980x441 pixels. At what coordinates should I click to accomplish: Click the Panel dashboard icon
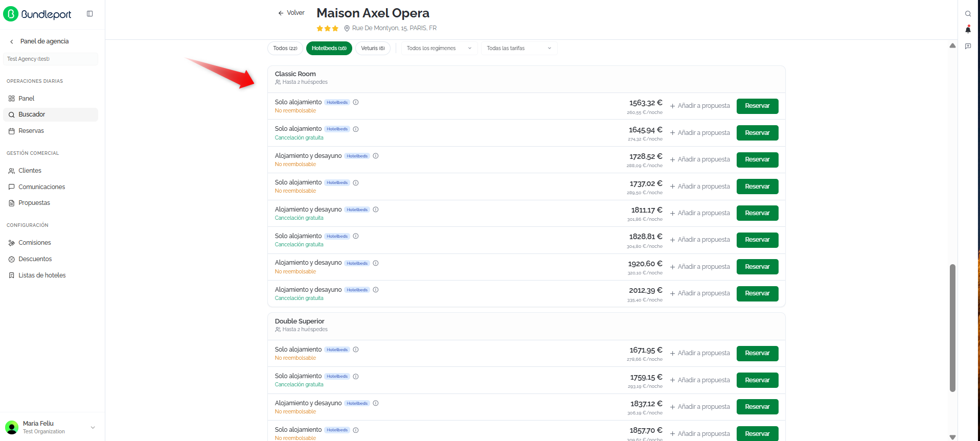(x=11, y=99)
